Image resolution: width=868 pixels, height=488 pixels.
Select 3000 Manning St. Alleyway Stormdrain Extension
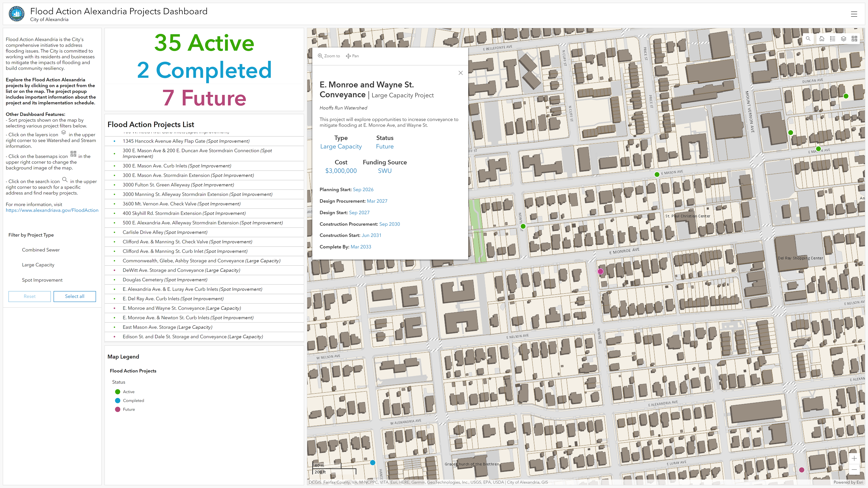[x=204, y=194]
